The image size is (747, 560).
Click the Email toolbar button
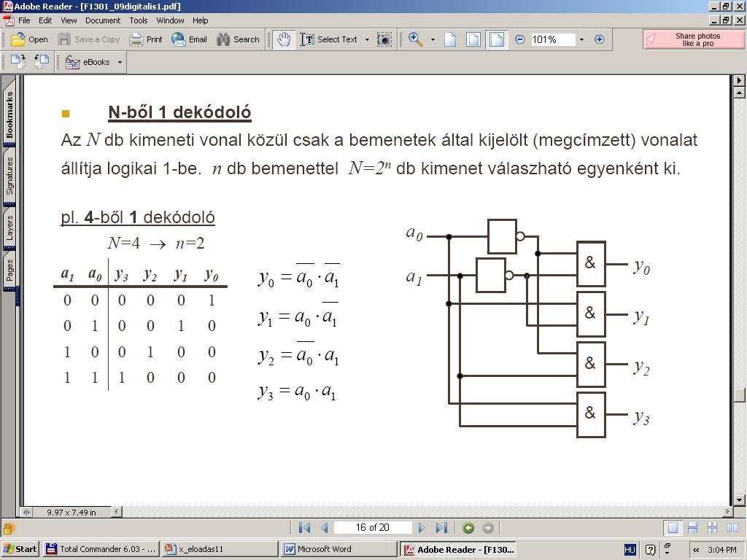189,39
